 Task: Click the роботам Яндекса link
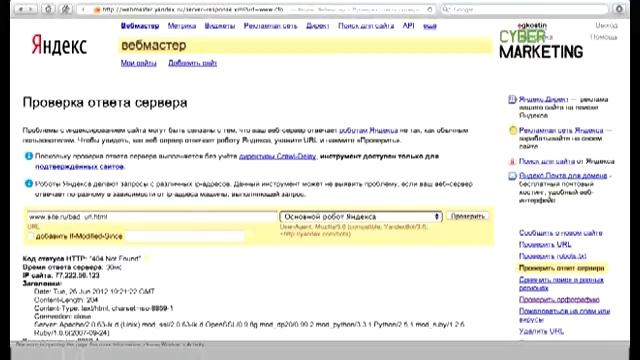click(x=368, y=130)
